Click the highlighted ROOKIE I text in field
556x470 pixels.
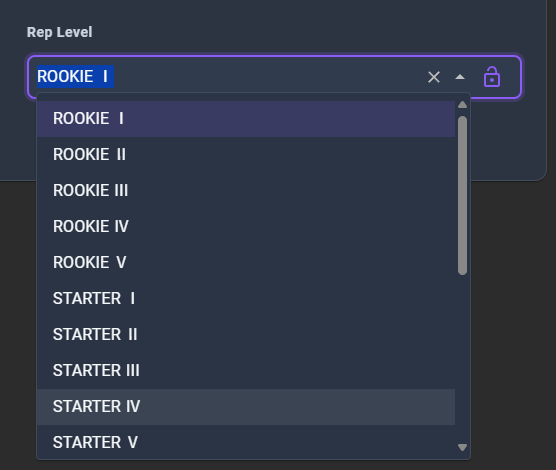pyautogui.click(x=75, y=77)
